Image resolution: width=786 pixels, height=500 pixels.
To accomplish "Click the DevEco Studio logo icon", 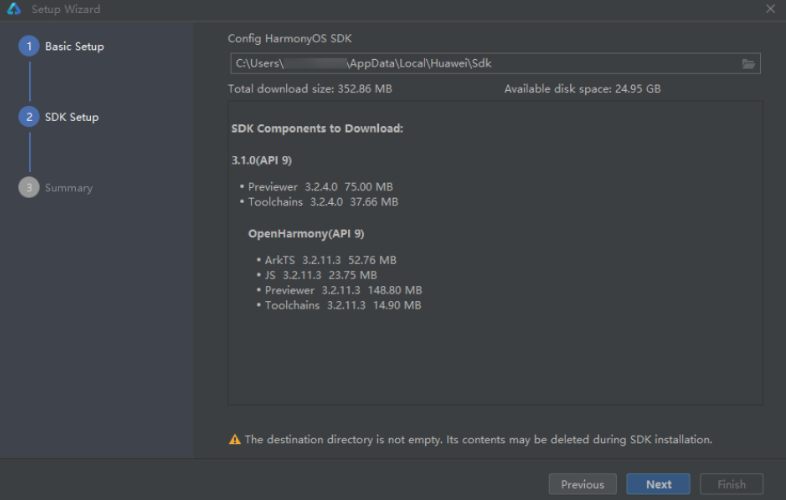I will 14,9.
